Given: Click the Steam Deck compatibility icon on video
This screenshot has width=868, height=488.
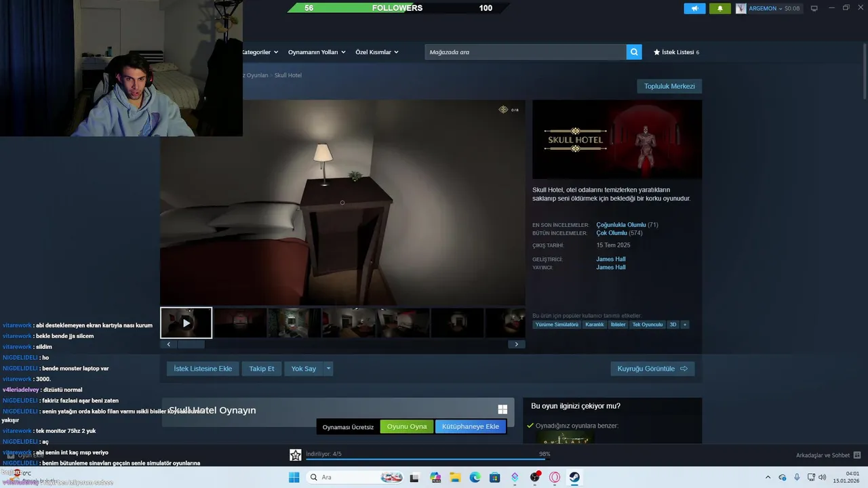Looking at the screenshot, I should [503, 109].
